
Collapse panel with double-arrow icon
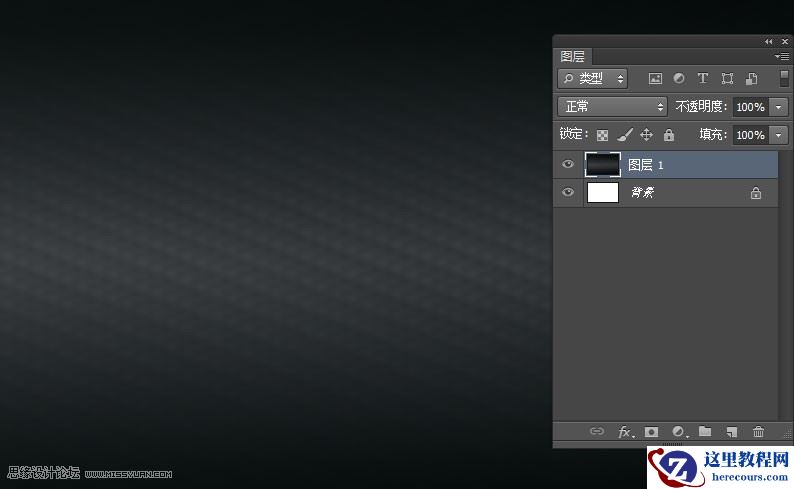point(769,42)
